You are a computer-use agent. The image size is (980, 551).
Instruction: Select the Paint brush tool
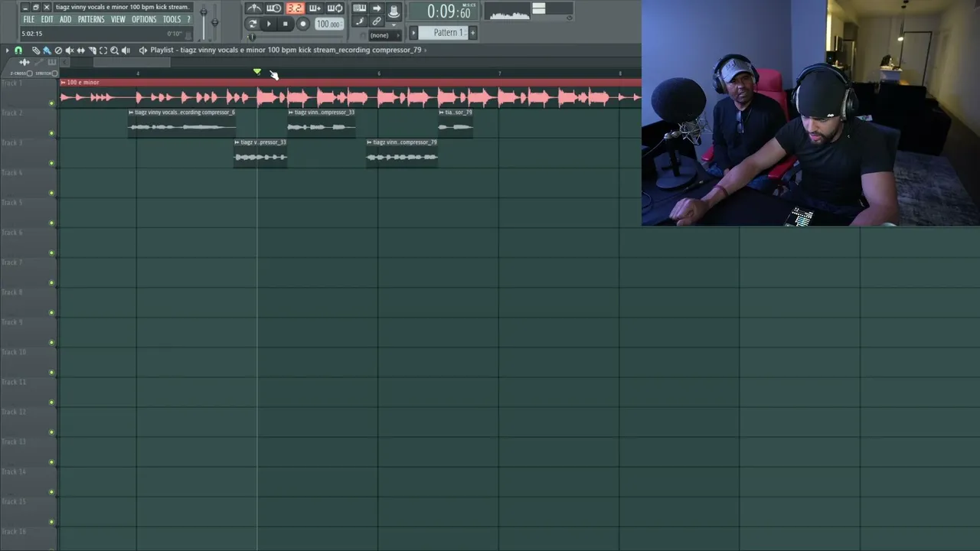(47, 51)
